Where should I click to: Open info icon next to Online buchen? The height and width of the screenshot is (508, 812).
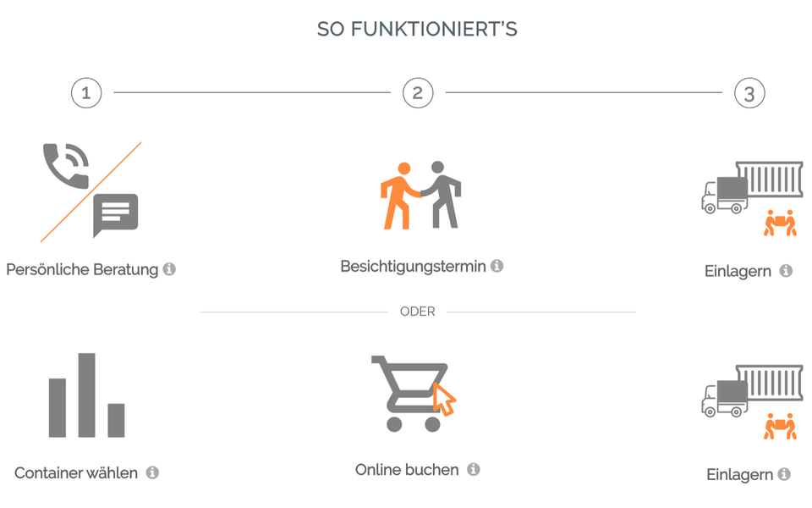click(x=474, y=469)
